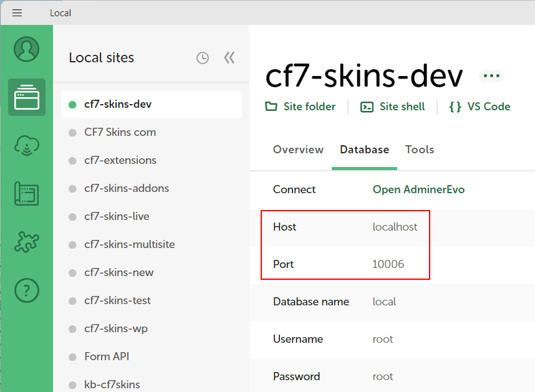Screen dimensions: 535x392
Task: Click the user account avatar icon
Action: click(x=27, y=49)
